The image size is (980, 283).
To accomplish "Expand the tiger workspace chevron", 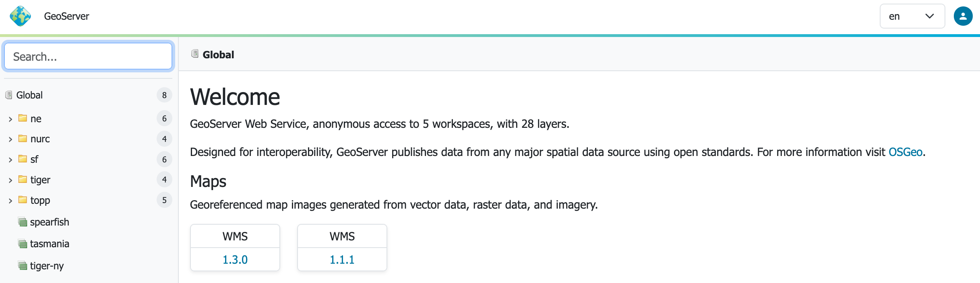I will pyautogui.click(x=10, y=180).
